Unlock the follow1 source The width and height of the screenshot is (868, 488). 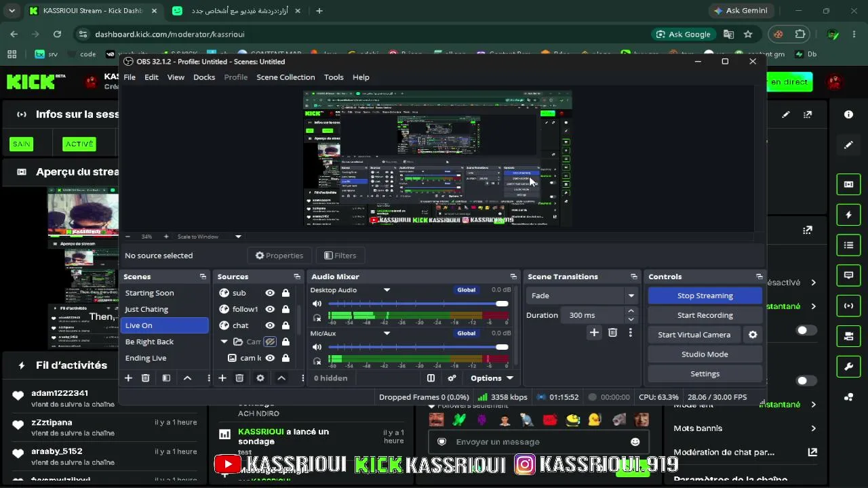[285, 309]
